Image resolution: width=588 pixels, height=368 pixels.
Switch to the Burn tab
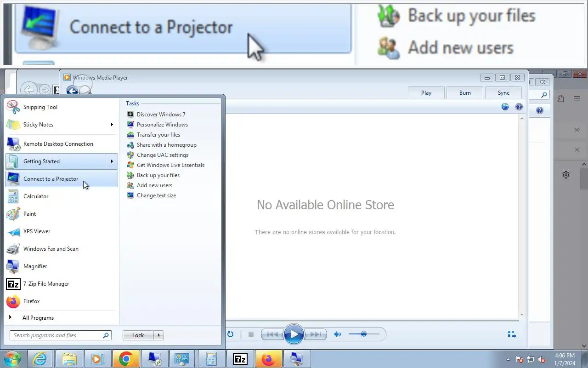click(465, 92)
